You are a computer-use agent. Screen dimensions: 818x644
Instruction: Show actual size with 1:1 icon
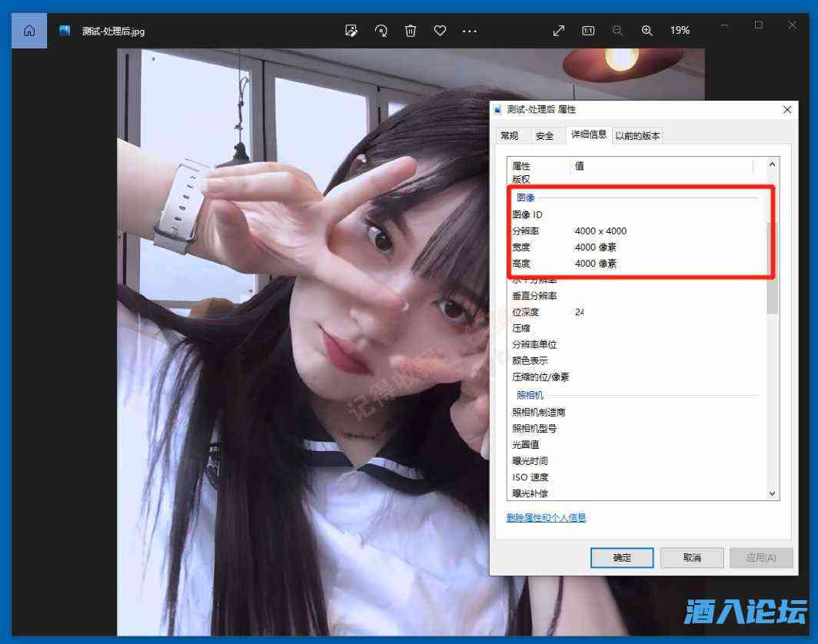(x=588, y=31)
